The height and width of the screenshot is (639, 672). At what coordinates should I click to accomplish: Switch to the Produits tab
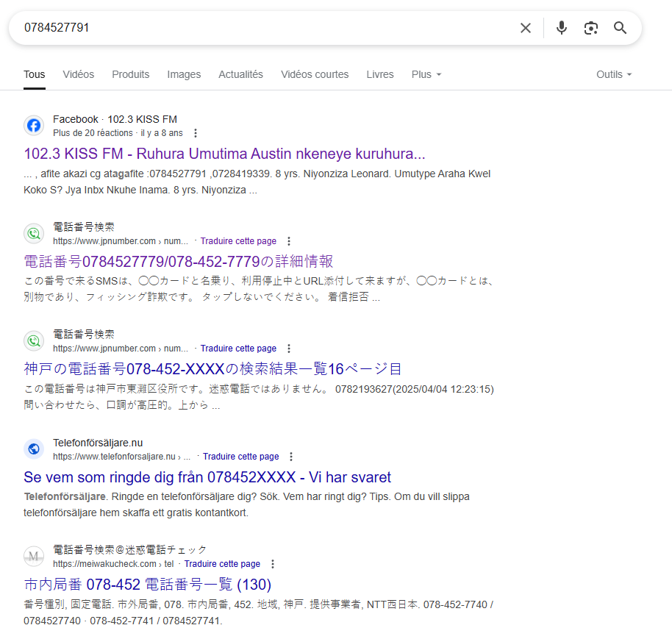point(131,74)
